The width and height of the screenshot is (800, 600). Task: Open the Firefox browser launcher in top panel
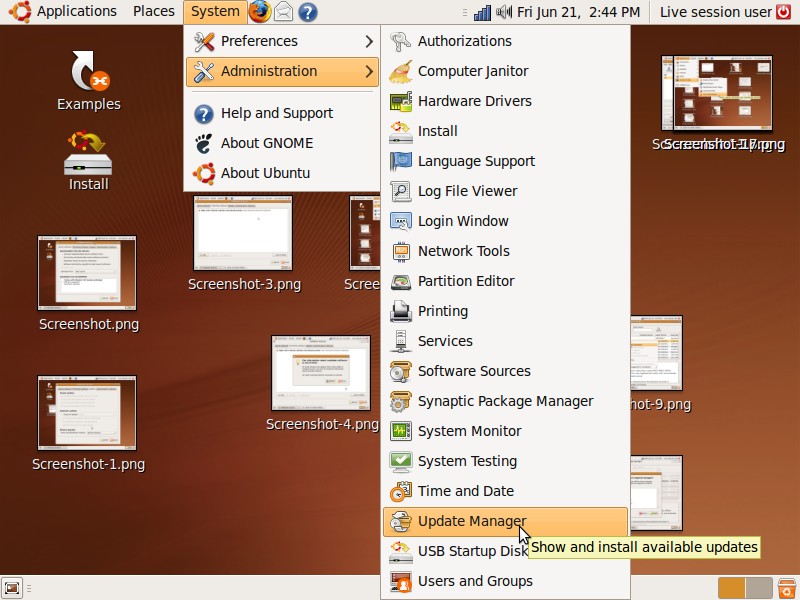coord(260,12)
